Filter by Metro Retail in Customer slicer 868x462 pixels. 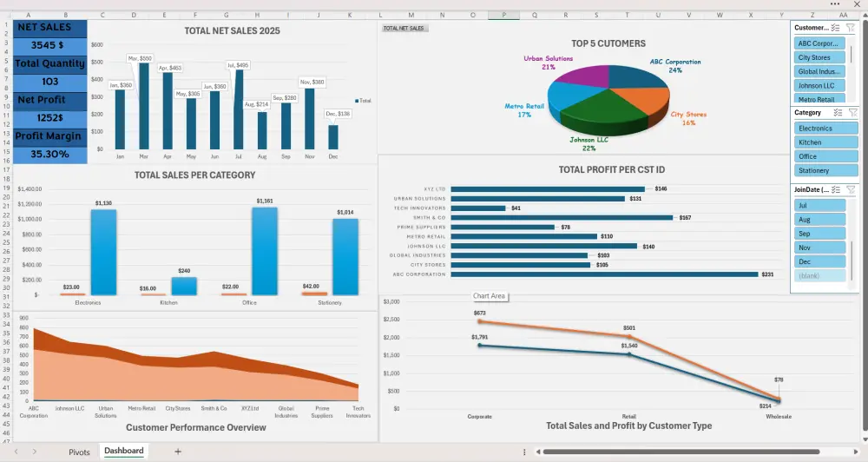click(819, 99)
